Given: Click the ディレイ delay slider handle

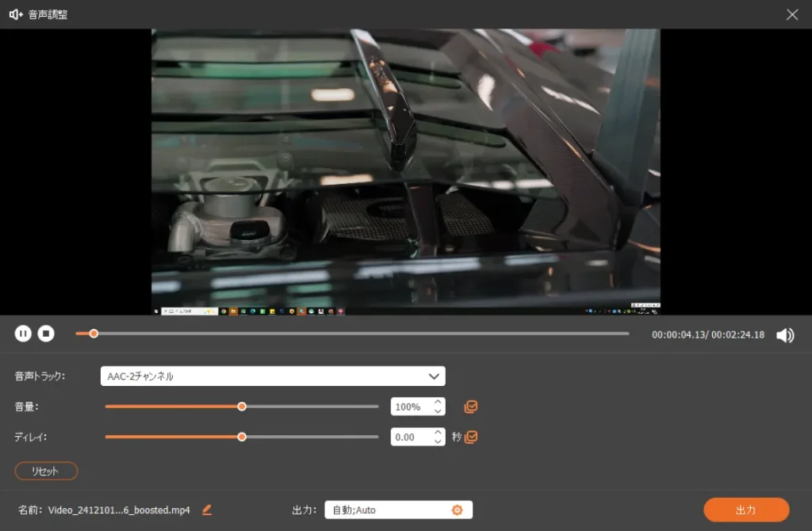Looking at the screenshot, I should [x=242, y=437].
